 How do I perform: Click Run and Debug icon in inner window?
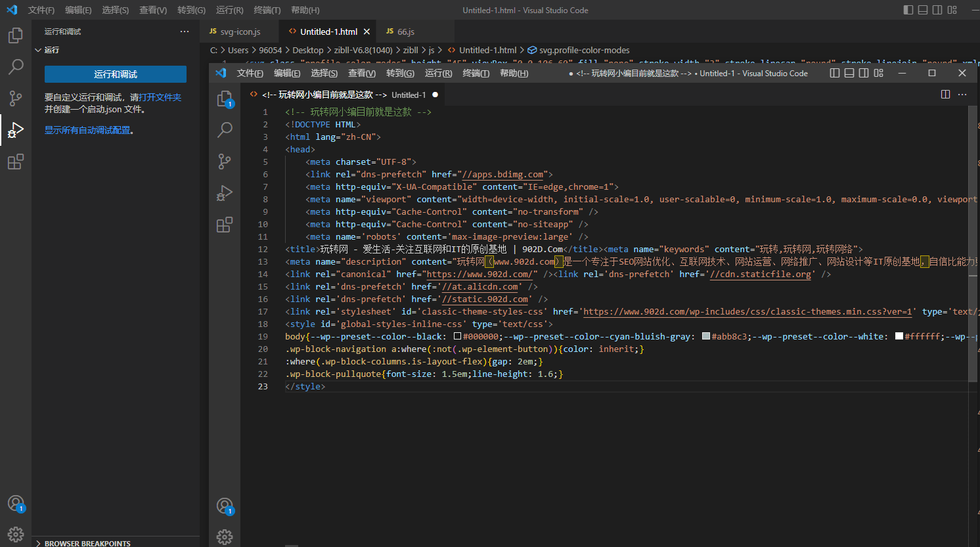click(x=225, y=193)
